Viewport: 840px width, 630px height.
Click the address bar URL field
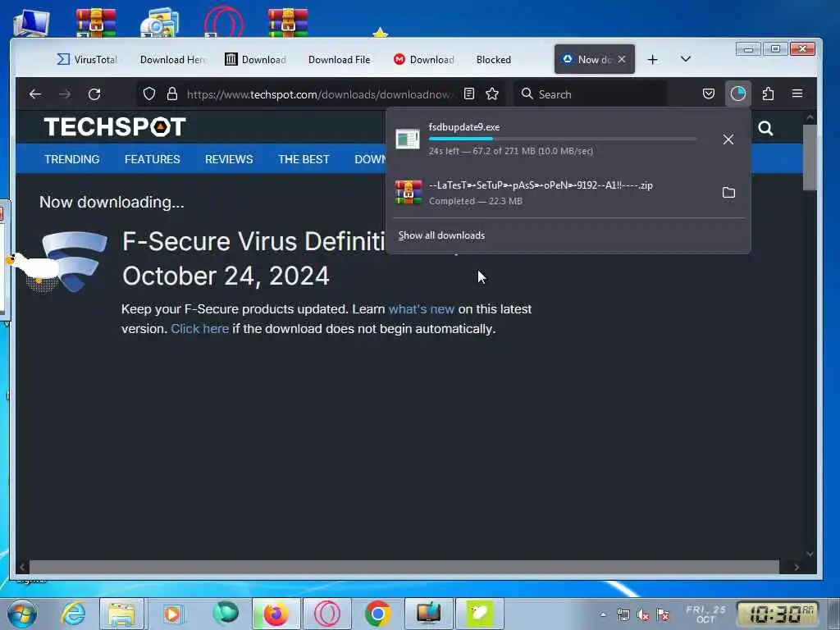point(319,94)
